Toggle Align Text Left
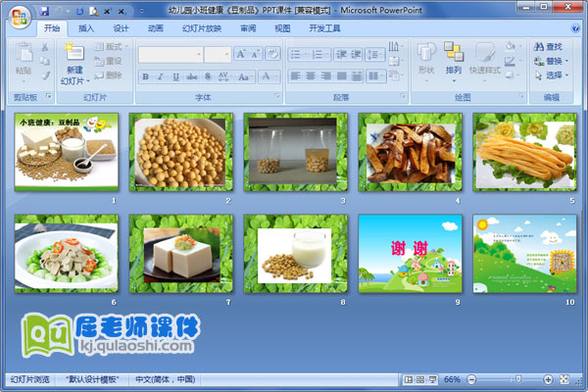The width and height of the screenshot is (588, 392). (x=296, y=76)
